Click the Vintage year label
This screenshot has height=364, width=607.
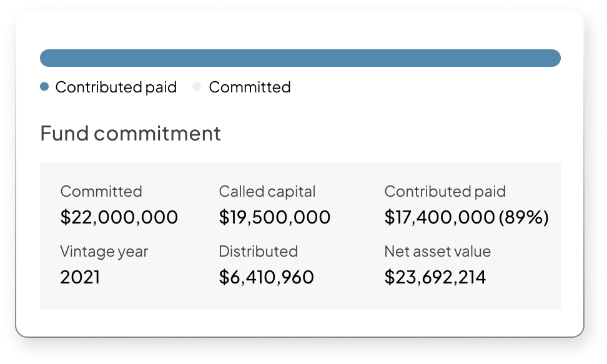pos(104,252)
